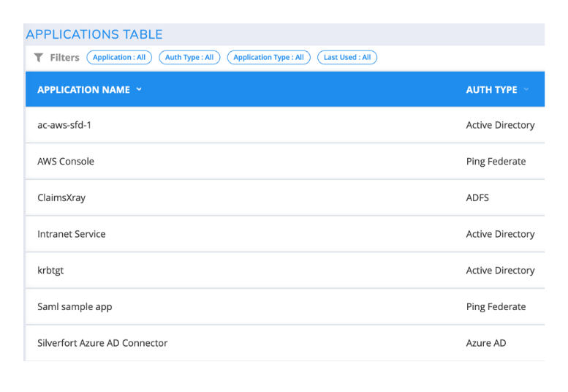Click the Applications Table title
568x392 pixels.
click(x=94, y=34)
